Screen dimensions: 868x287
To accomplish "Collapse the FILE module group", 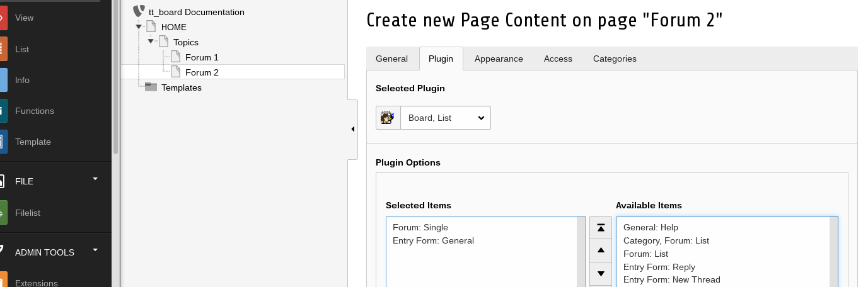I will point(95,179).
